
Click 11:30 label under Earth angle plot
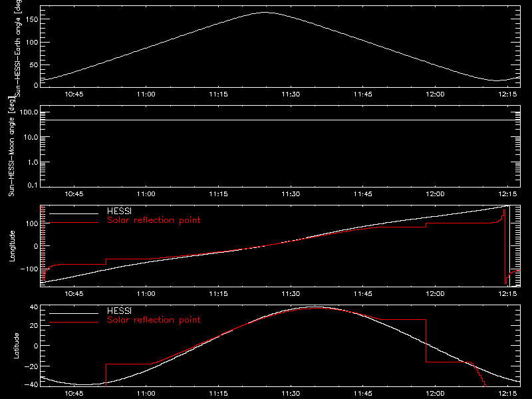tap(291, 94)
